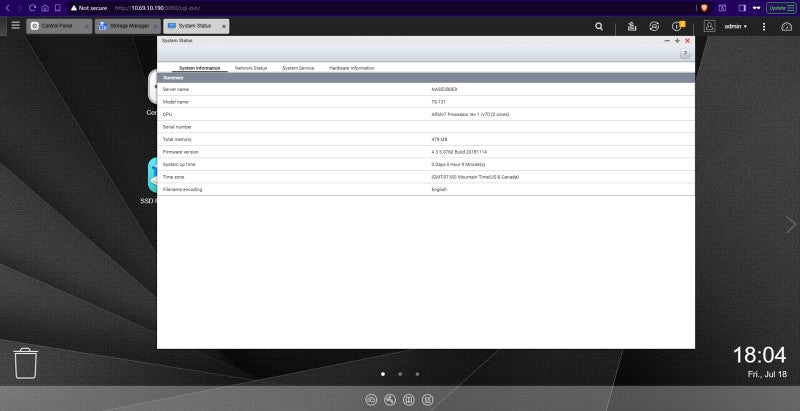This screenshot has width=800, height=411.
Task: Open the QTS main menu hamburger icon
Action: coord(16,25)
